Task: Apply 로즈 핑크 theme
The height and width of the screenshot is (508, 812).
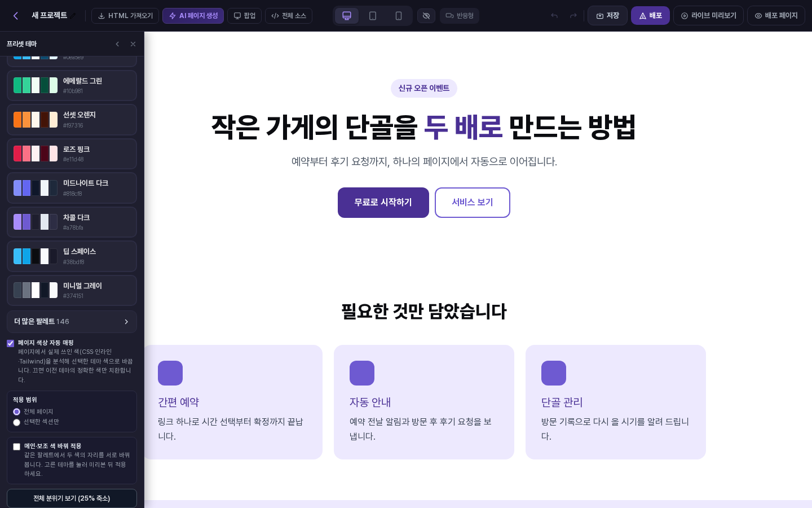Action: pos(72,154)
